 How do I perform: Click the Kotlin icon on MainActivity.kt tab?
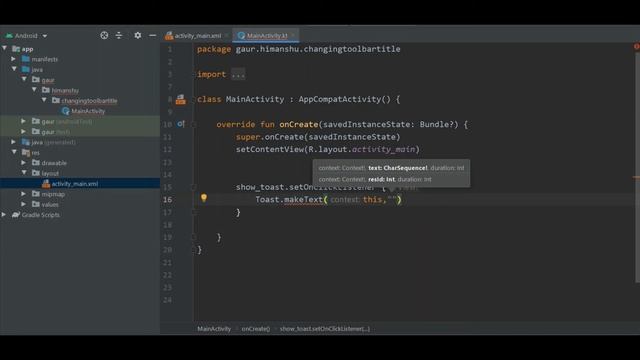(x=241, y=36)
